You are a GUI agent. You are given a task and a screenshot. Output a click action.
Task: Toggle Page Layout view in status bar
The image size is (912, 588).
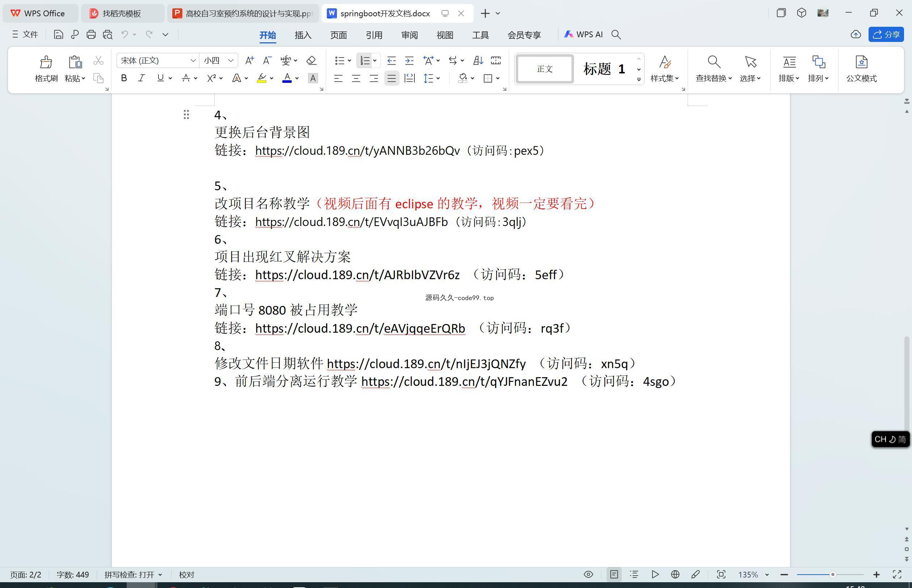[x=614, y=574]
